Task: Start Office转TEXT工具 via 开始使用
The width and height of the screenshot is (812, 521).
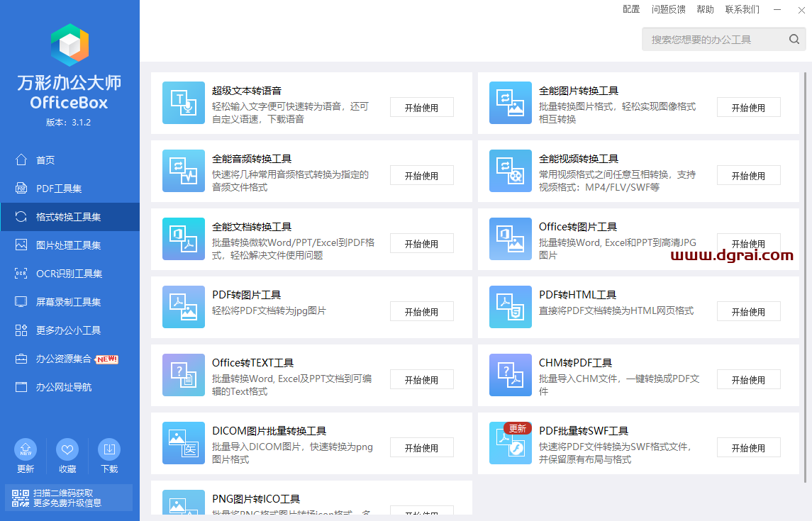Action: click(421, 380)
